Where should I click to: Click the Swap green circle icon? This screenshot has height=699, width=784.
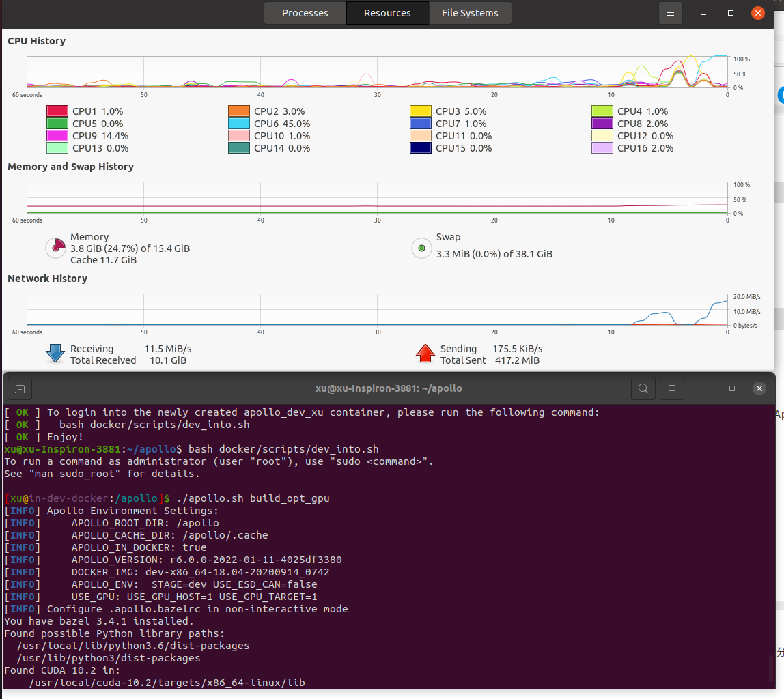pos(421,248)
